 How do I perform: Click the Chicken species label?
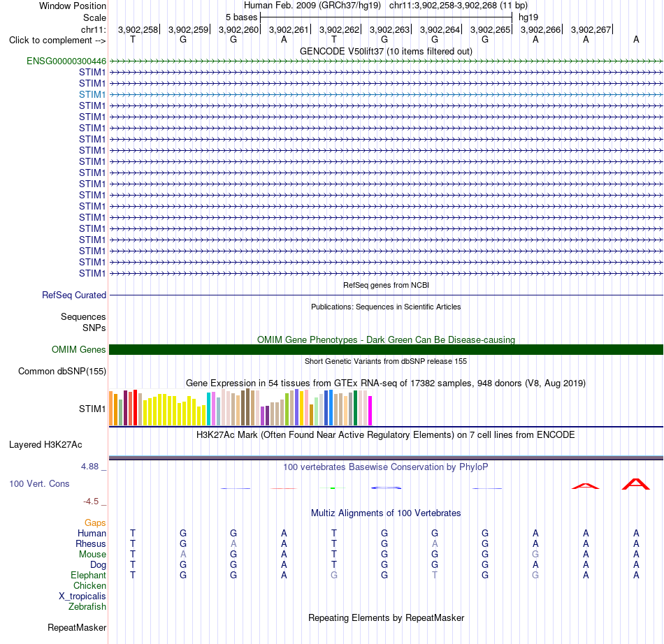(89, 586)
